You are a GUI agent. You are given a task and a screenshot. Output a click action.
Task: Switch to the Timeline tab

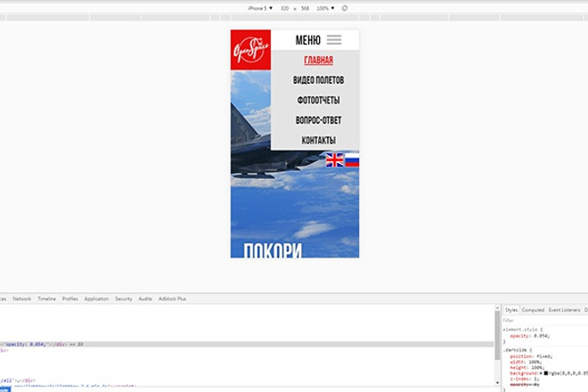tap(46, 299)
